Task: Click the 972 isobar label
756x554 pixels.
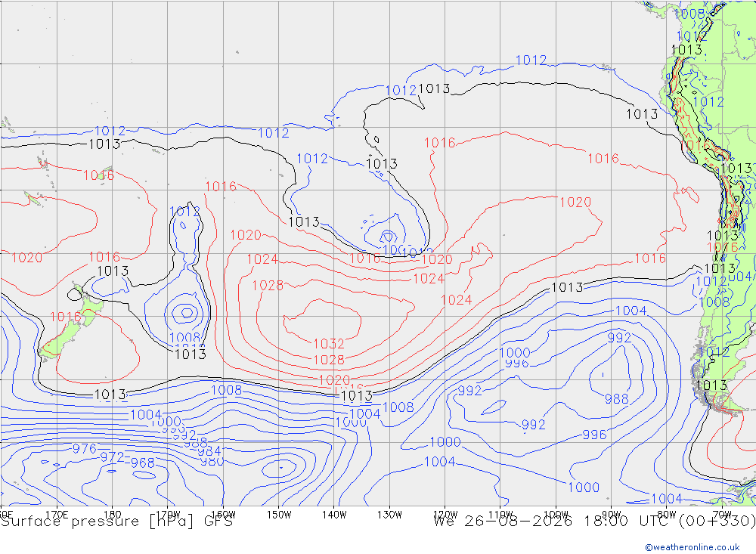Action: coord(112,457)
